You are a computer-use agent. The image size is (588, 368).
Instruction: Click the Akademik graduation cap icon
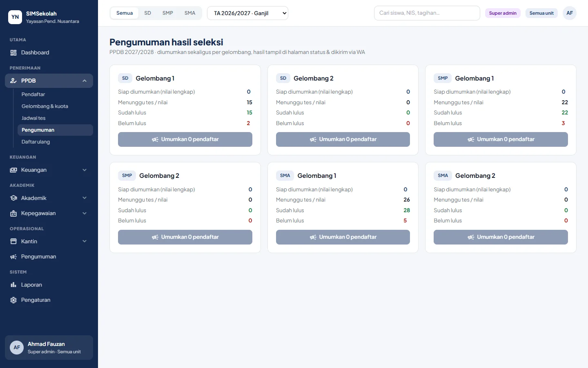13,198
